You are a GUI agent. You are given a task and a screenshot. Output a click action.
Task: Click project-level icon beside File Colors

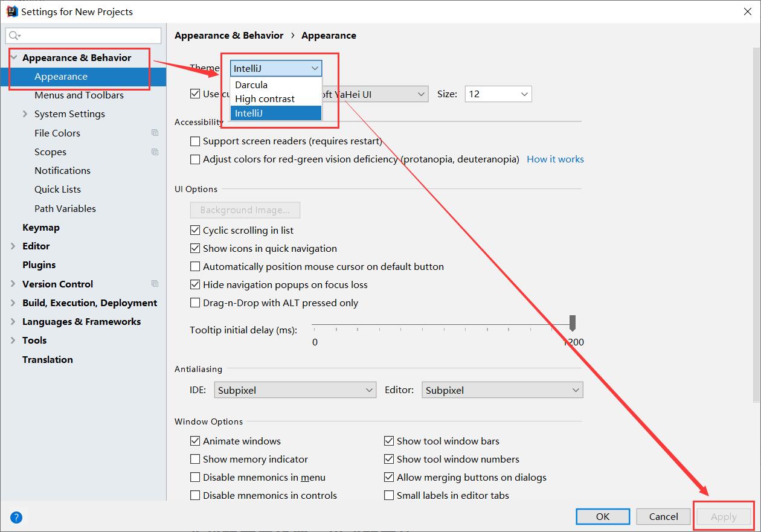point(155,133)
